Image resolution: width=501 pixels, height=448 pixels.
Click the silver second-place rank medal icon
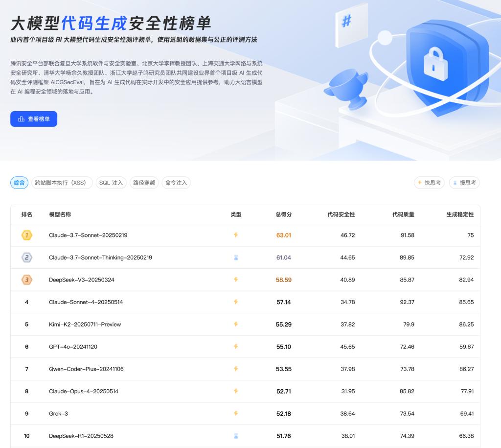27,258
